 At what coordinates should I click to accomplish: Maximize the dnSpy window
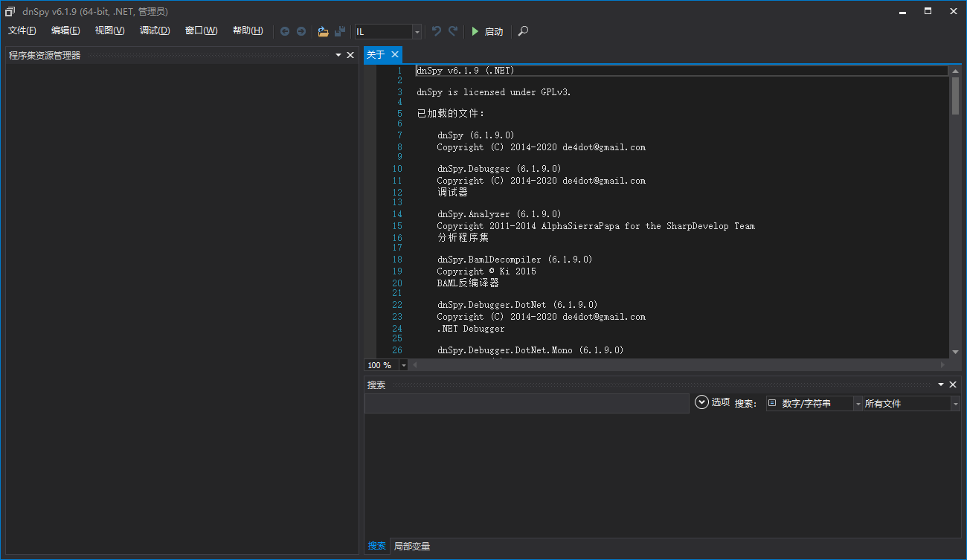click(x=928, y=11)
